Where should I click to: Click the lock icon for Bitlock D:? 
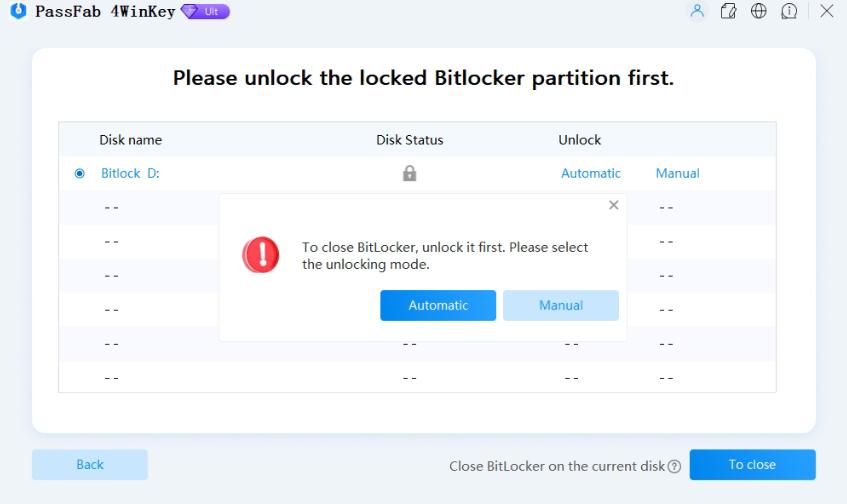click(x=409, y=173)
